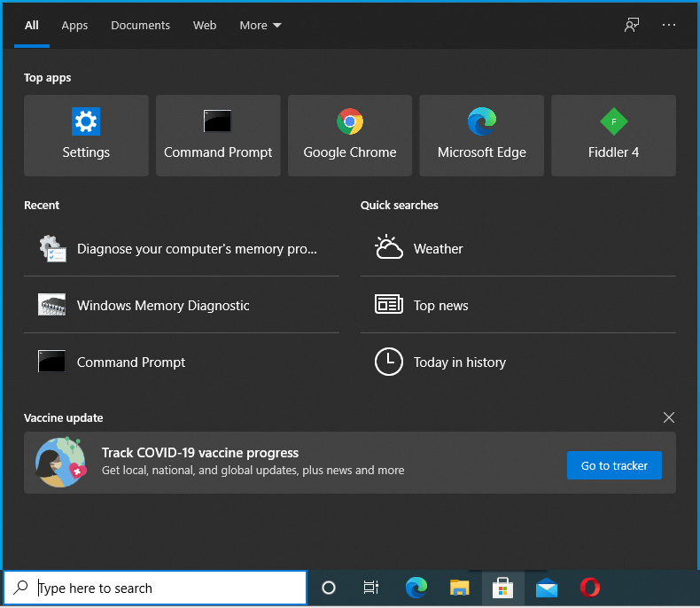The width and height of the screenshot is (700, 608).
Task: Open Opera browser from the taskbar
Action: (x=590, y=588)
